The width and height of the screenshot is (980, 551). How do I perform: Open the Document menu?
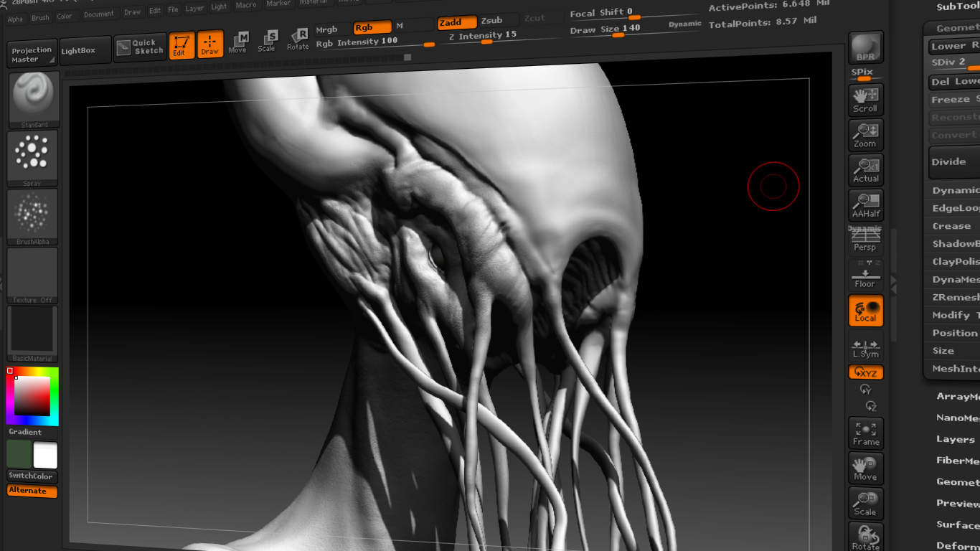tap(99, 14)
